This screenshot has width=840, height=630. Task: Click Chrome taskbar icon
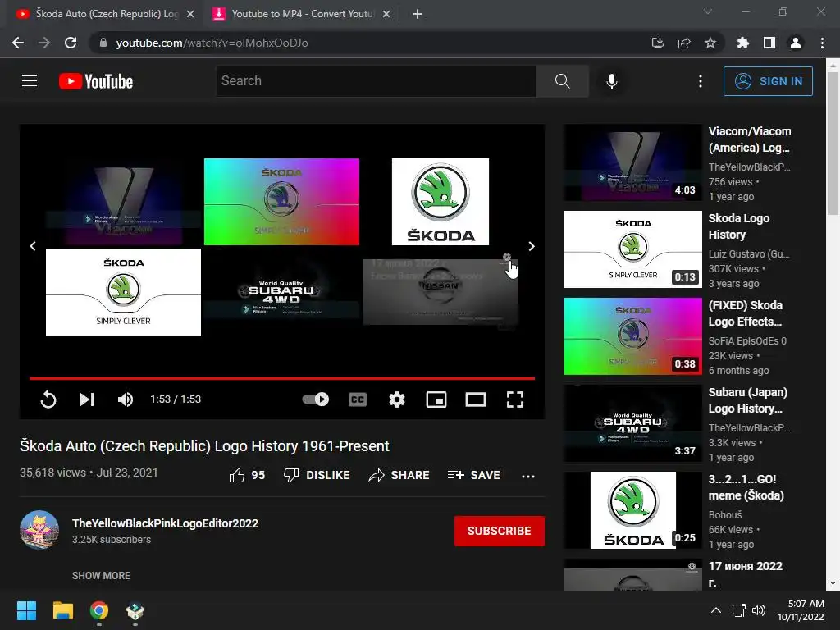click(99, 610)
